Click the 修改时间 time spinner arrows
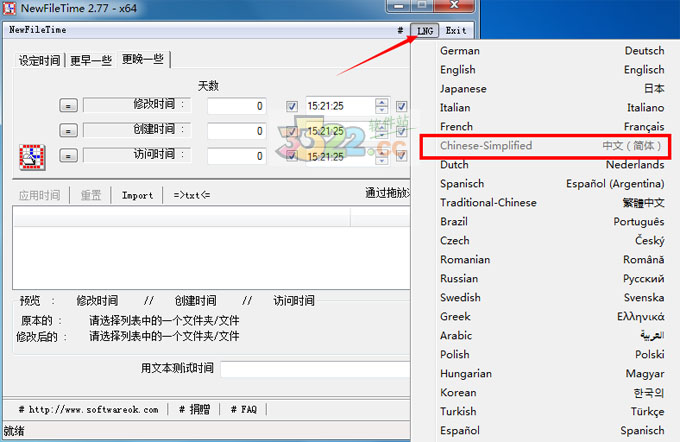 point(382,106)
